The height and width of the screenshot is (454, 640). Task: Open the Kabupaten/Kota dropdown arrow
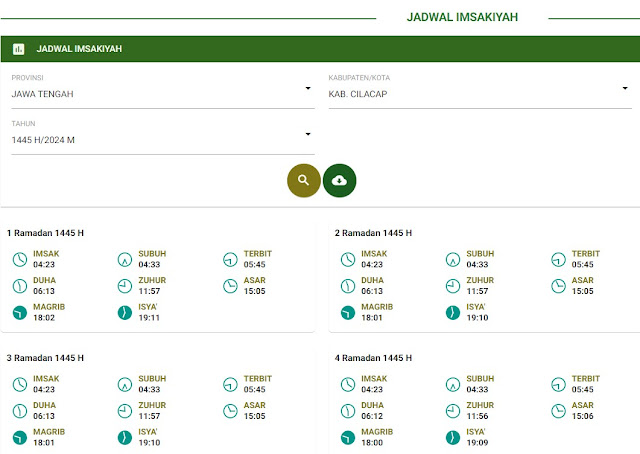coord(625,88)
